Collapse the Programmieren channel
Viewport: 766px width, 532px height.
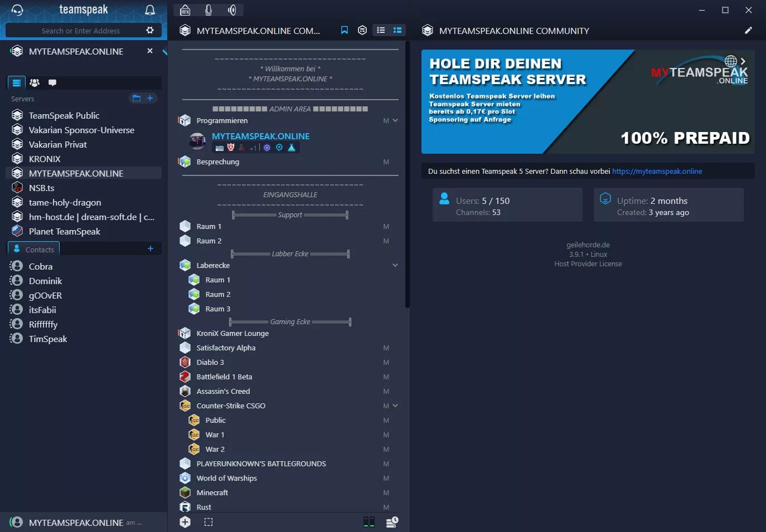click(x=395, y=120)
